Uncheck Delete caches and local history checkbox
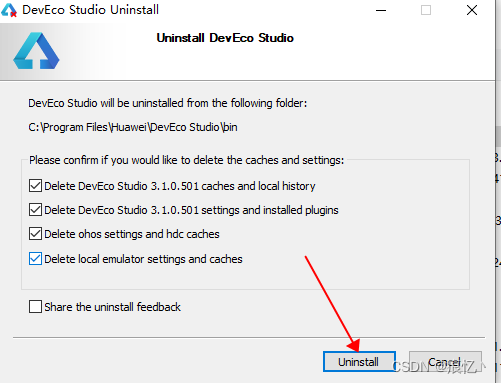 tap(35, 186)
